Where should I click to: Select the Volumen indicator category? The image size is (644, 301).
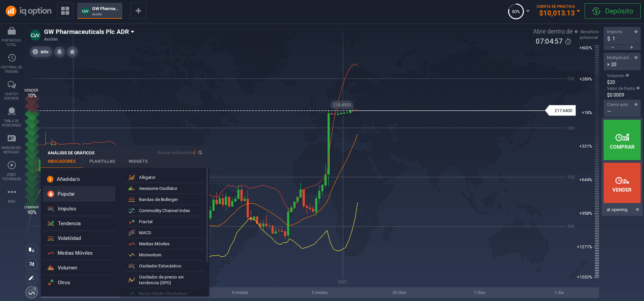click(79, 268)
